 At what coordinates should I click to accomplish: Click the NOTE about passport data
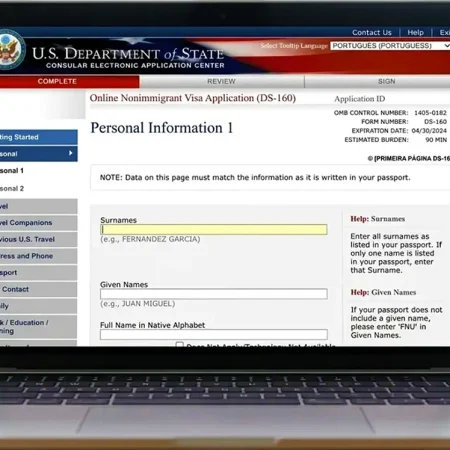pyautogui.click(x=255, y=177)
